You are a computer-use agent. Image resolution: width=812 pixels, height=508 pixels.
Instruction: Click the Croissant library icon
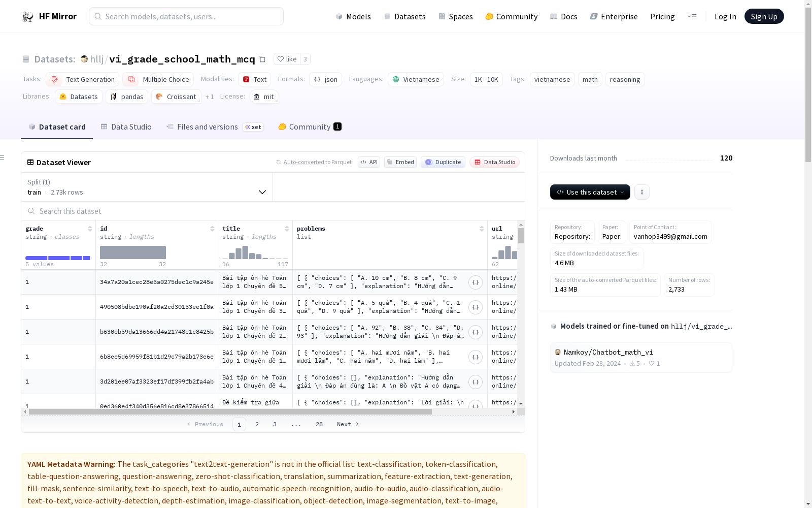159,97
